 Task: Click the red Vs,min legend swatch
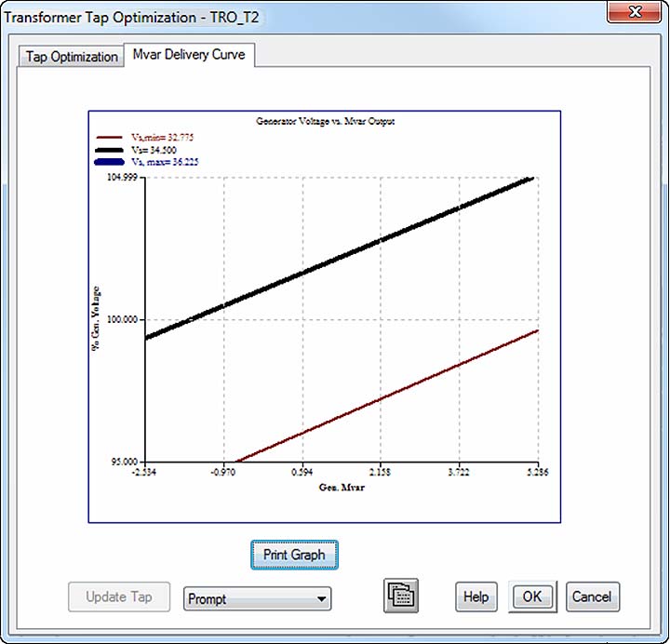(x=111, y=136)
